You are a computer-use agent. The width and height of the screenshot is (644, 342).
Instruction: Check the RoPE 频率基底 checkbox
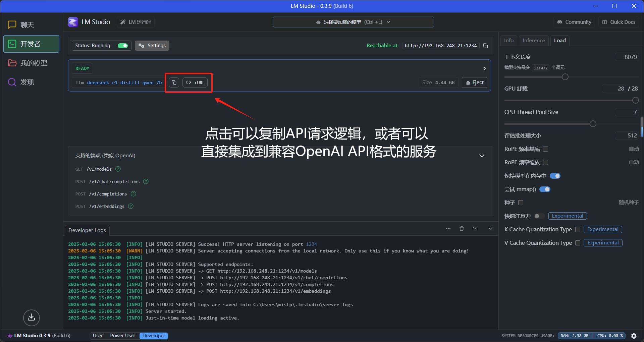coord(545,149)
